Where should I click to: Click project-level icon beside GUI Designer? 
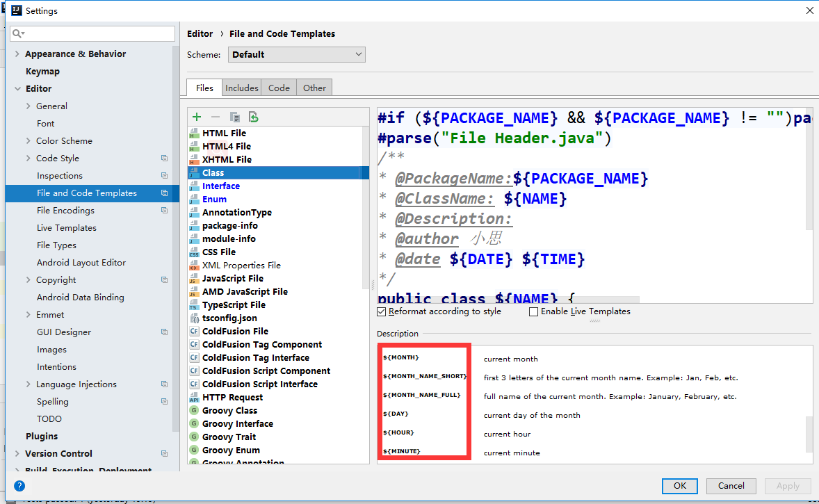coord(165,332)
